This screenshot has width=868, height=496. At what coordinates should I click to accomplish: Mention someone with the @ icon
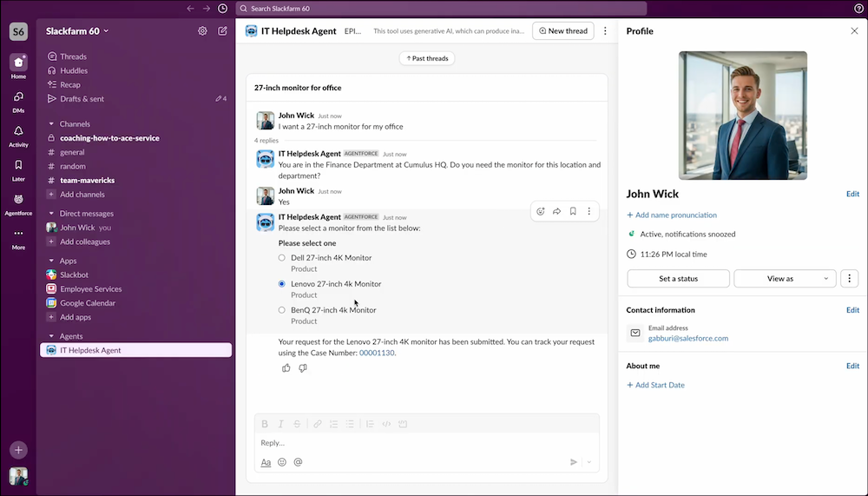pyautogui.click(x=298, y=462)
